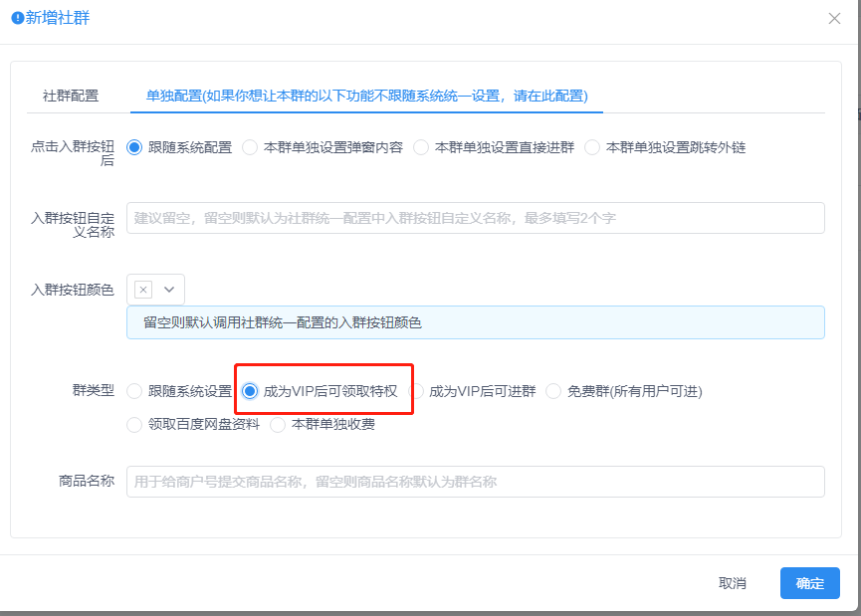Screen dimensions: 861x616
Task: Click the 商品名称 label
Action: click(87, 481)
